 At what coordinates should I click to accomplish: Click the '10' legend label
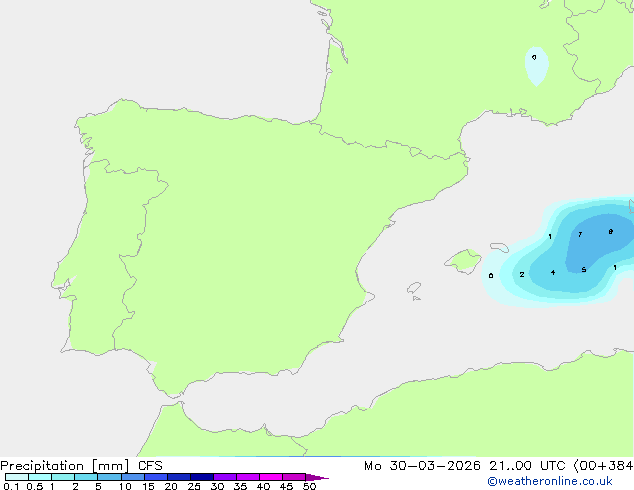[x=125, y=486]
